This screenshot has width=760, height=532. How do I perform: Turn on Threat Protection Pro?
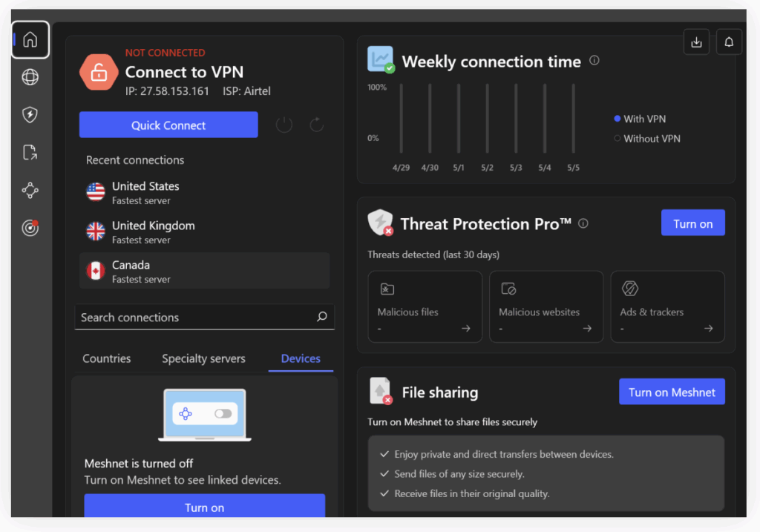pos(692,223)
